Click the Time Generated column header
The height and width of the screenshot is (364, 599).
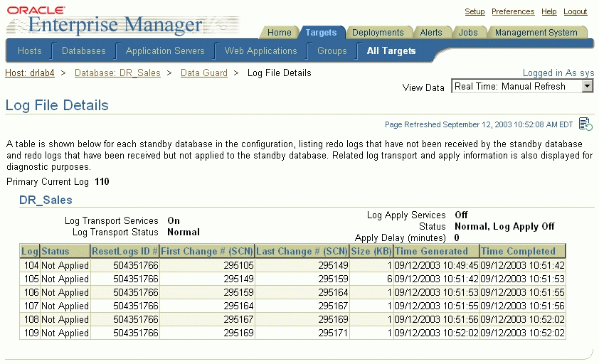pyautogui.click(x=436, y=252)
